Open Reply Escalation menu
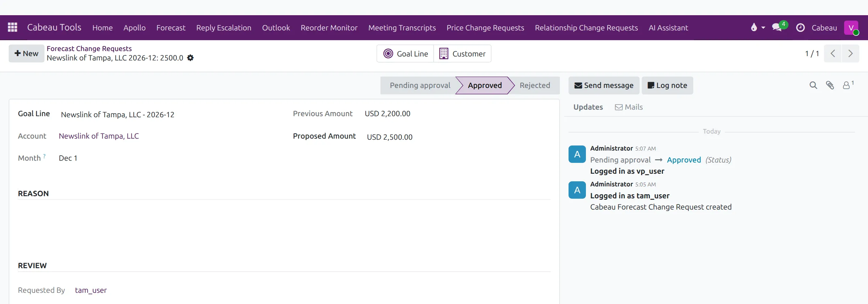 tap(224, 28)
